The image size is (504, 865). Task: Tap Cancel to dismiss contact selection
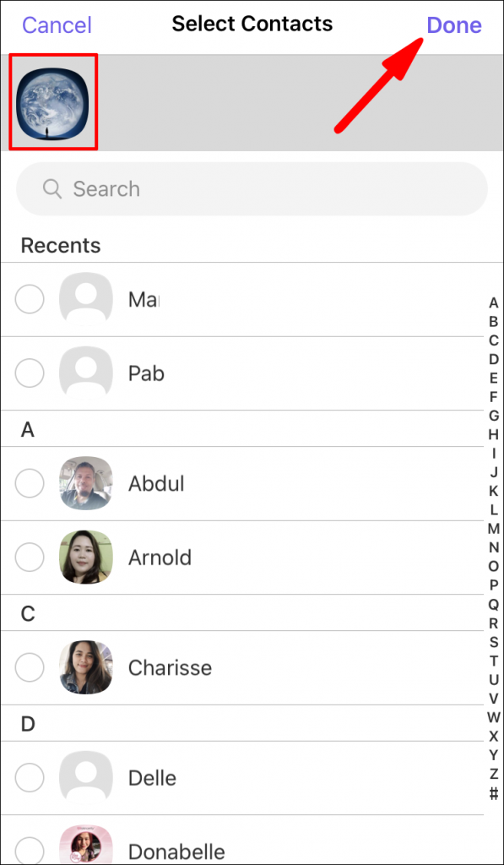(56, 24)
